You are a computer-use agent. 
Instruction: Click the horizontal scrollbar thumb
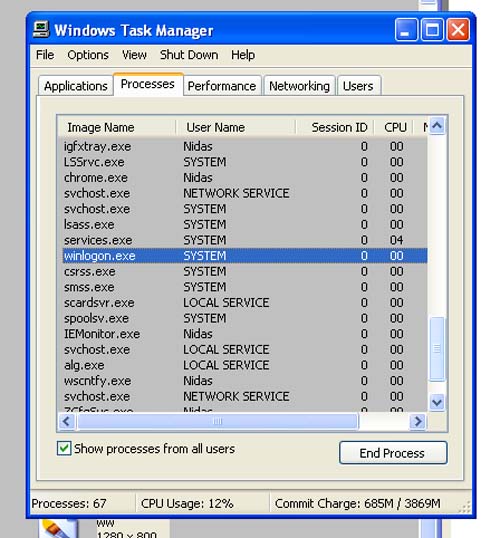point(218,421)
